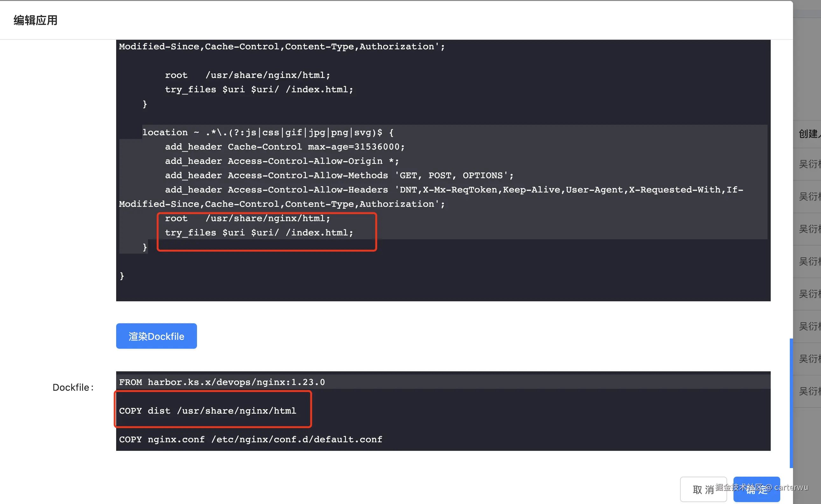
Task: Click the COPY nginx.conf line
Action: pos(250,439)
